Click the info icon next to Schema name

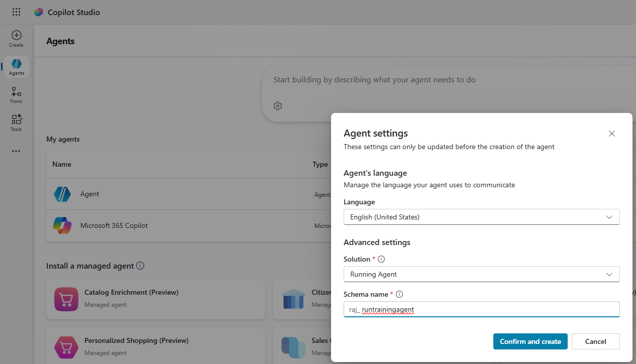pos(400,295)
